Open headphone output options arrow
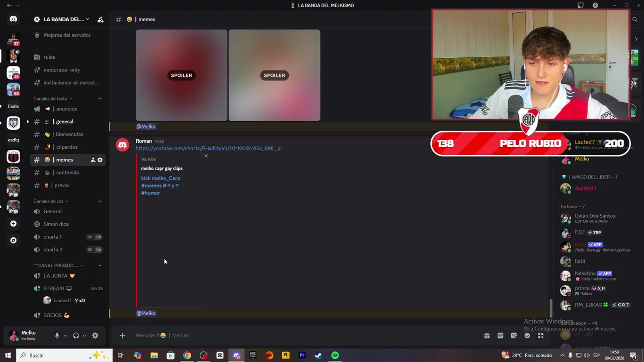This screenshot has width=644, height=362. (x=85, y=335)
